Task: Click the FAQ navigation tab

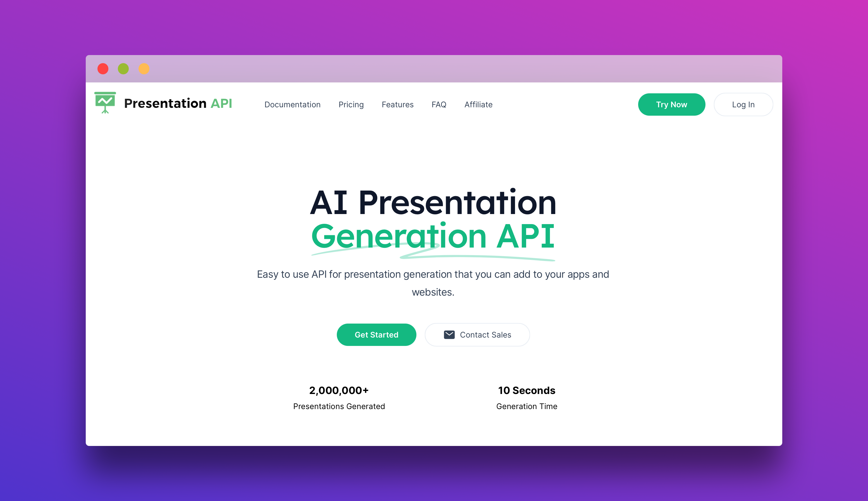Action: click(x=439, y=105)
